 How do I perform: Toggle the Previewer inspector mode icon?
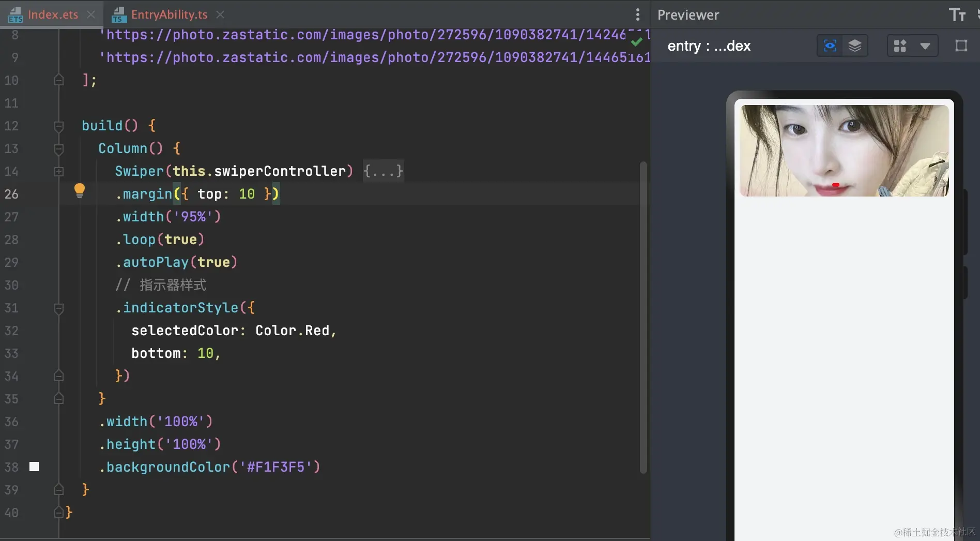coord(830,46)
